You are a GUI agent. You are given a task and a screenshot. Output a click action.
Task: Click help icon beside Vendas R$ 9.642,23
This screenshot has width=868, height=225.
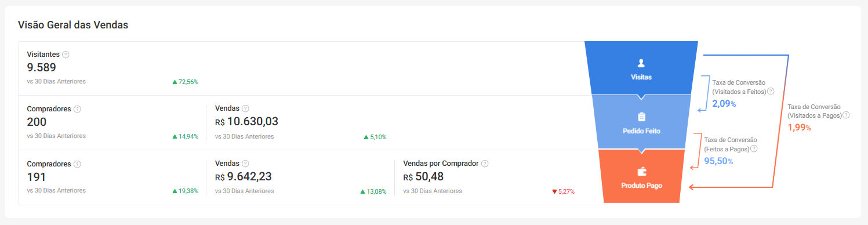pyautogui.click(x=245, y=164)
